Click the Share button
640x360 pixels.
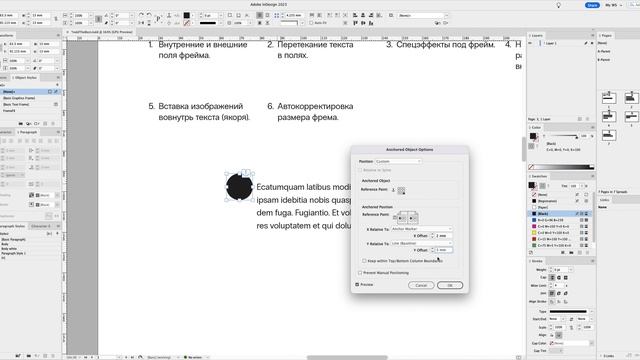[x=592, y=5]
